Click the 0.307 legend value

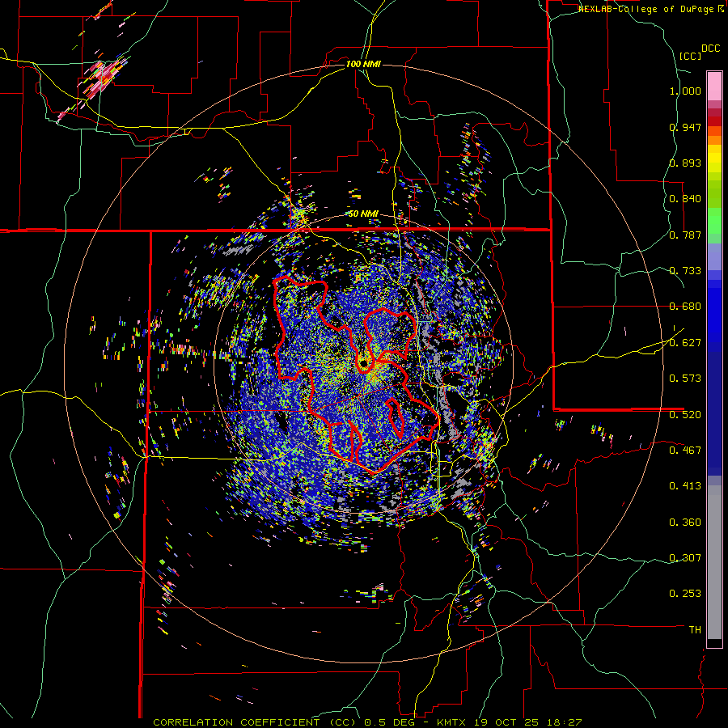coord(685,558)
